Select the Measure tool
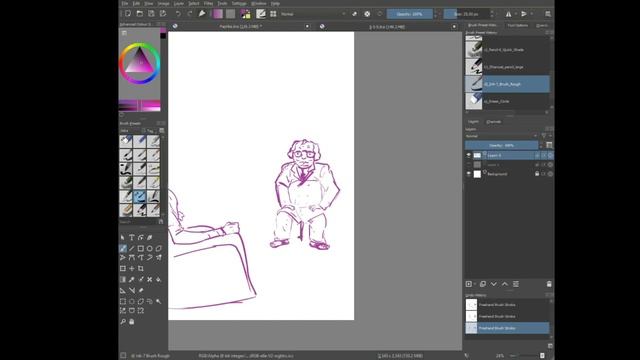640x360 pixels. click(131, 291)
